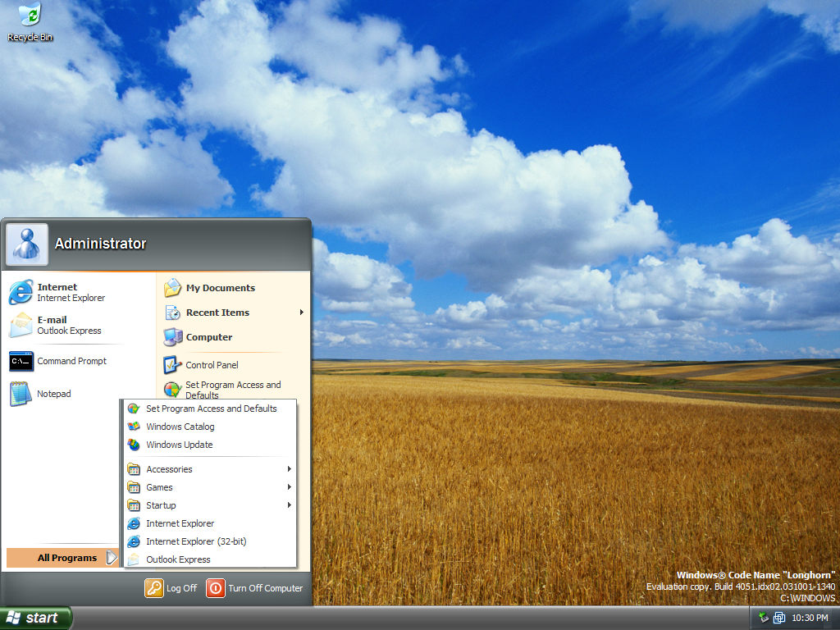The width and height of the screenshot is (840, 630).
Task: Open the Games program group
Action: click(210, 487)
